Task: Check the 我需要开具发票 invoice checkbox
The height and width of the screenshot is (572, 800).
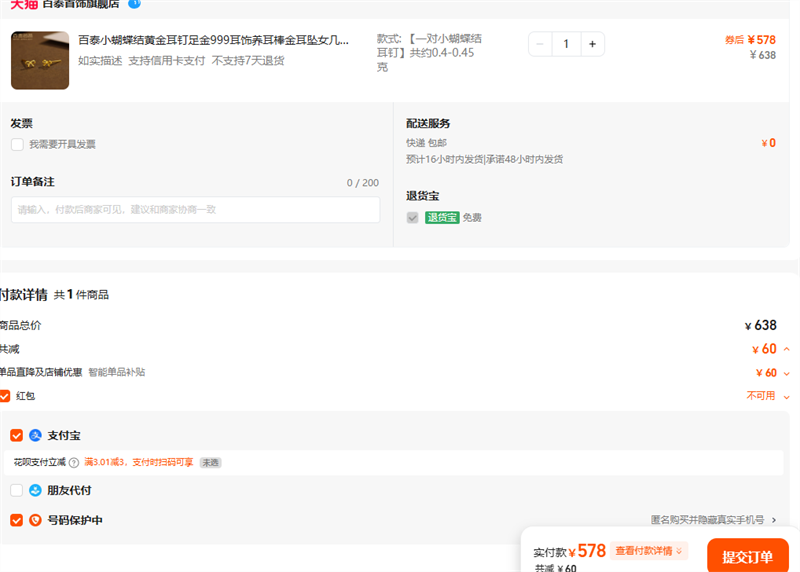Action: (17, 144)
